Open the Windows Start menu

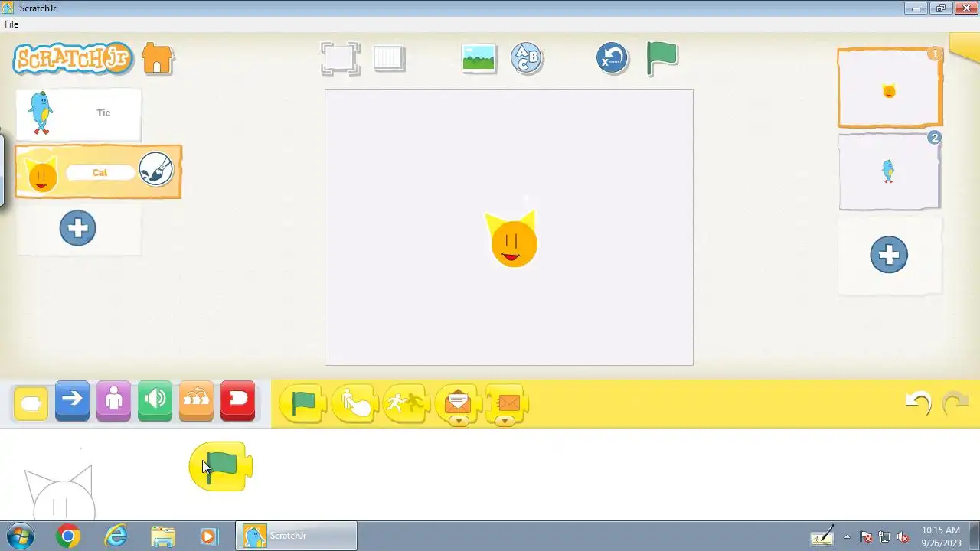[21, 536]
